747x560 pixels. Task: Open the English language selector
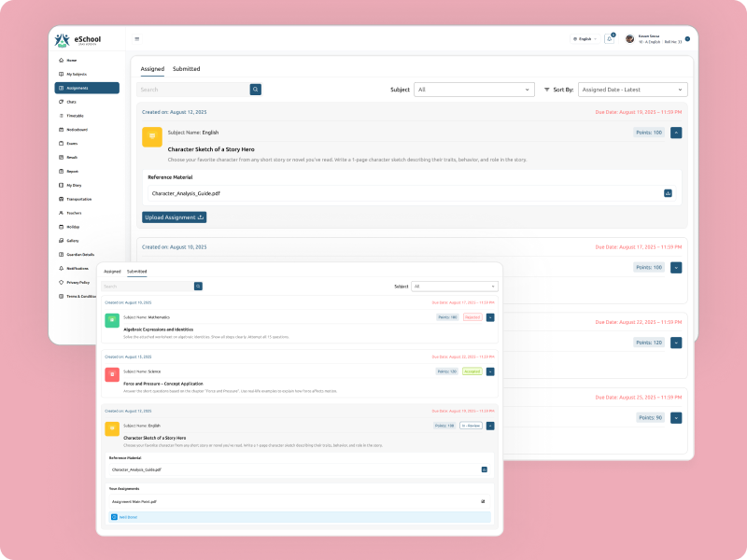[x=584, y=39]
